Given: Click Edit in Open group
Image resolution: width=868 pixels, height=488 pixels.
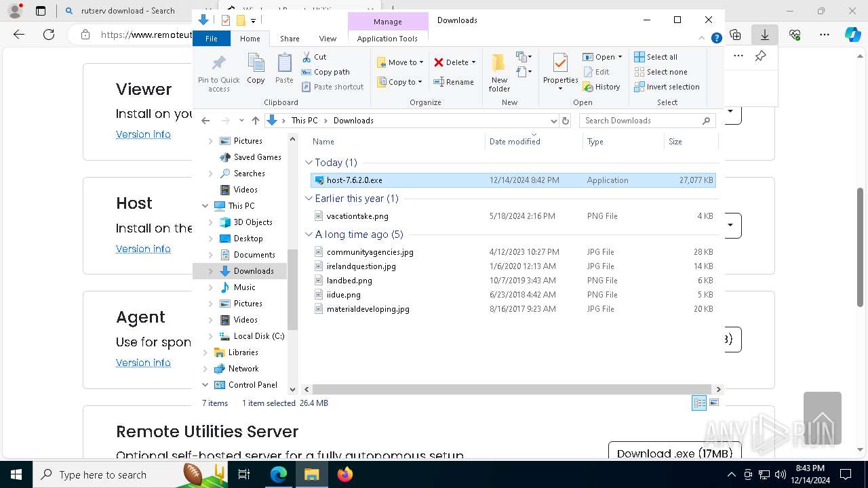Looking at the screenshot, I should point(595,72).
